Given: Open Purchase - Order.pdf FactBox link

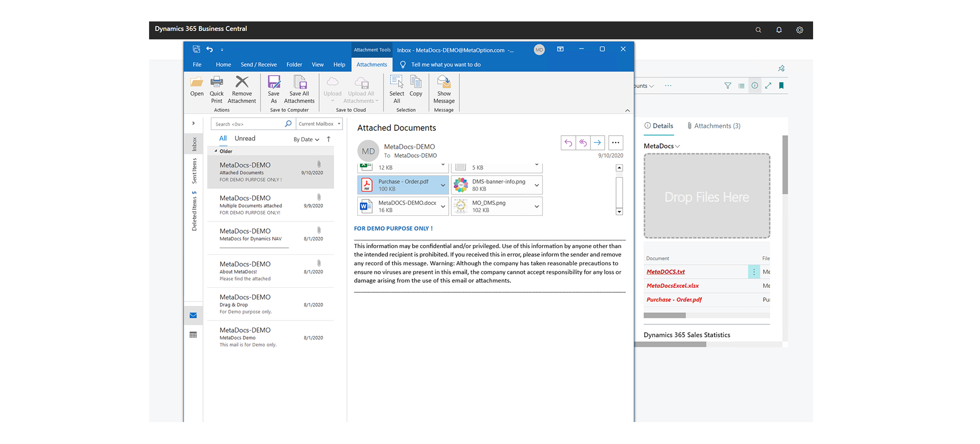Looking at the screenshot, I should point(674,300).
